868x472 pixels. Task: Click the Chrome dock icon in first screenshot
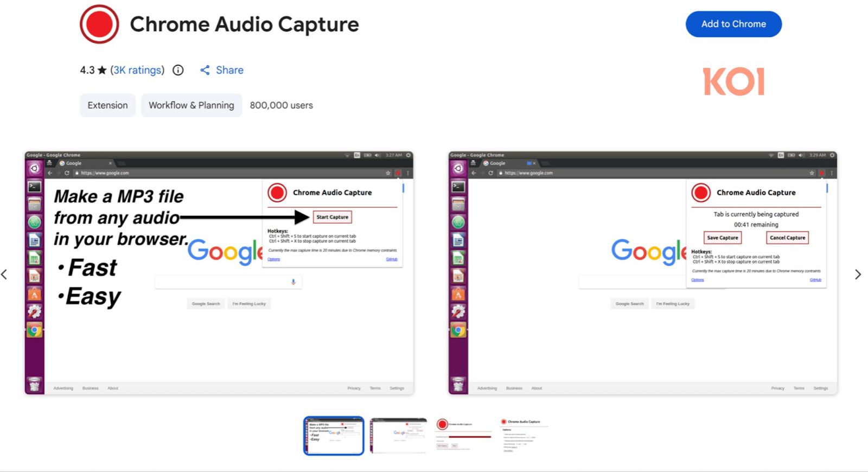(34, 330)
